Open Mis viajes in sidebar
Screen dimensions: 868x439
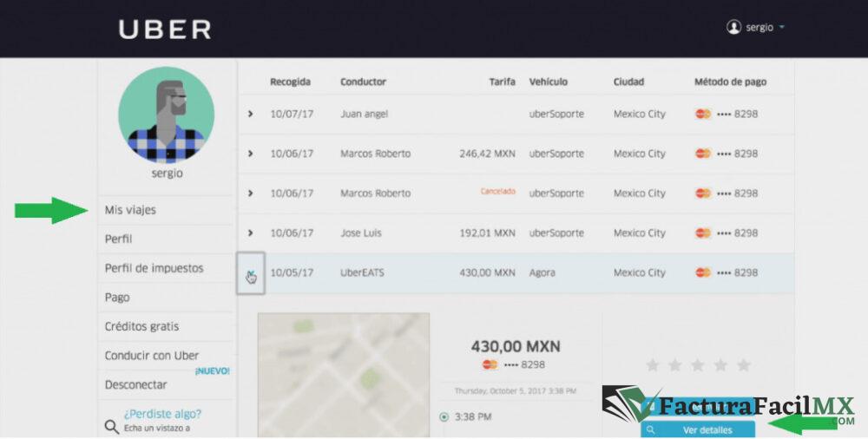point(130,210)
